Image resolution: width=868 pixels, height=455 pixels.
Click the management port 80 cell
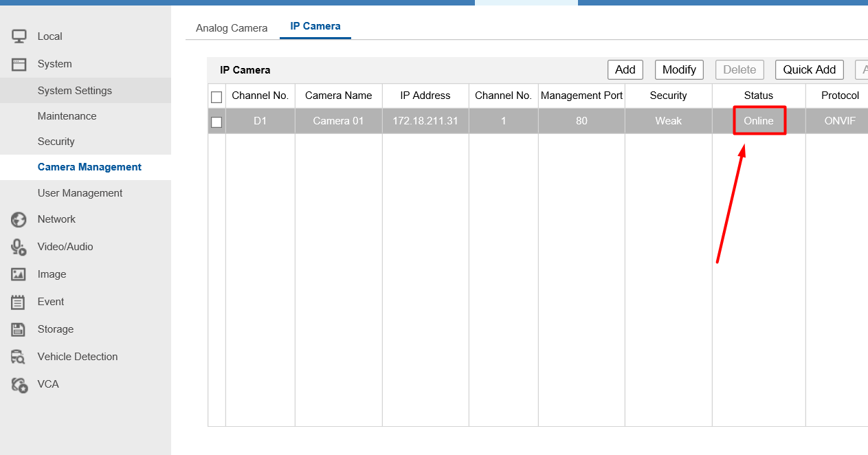[x=581, y=121]
